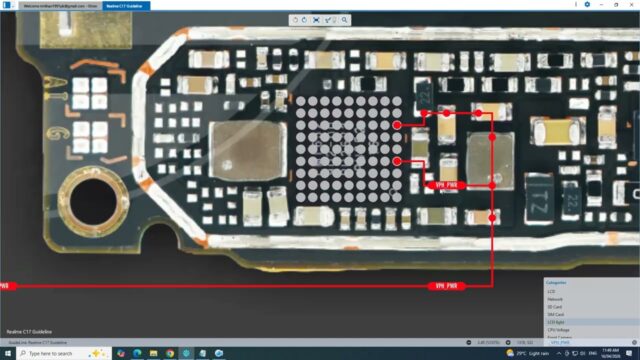Click the Guideline status bar text
The height and width of the screenshot is (360, 640).
tap(38, 343)
